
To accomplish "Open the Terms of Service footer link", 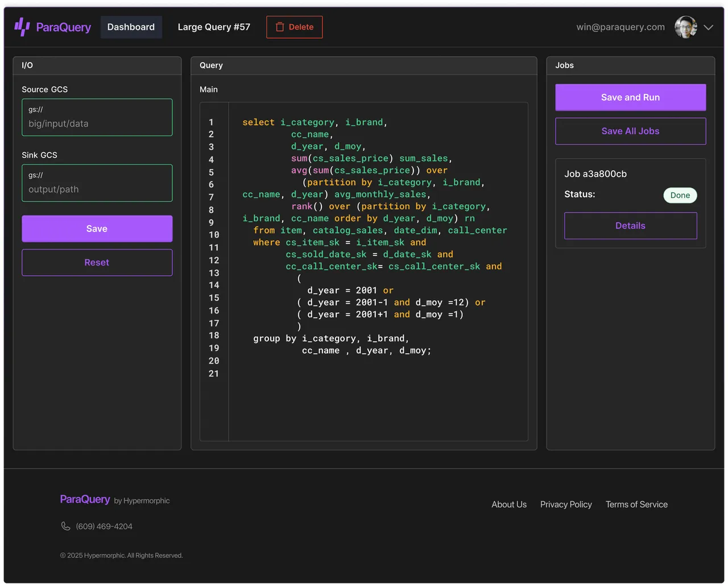I will click(636, 504).
